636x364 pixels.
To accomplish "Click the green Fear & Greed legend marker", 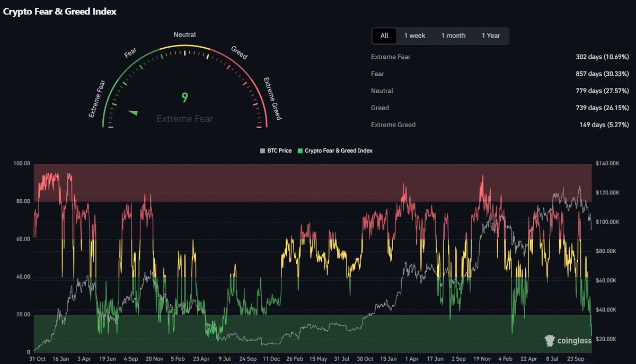I will (x=301, y=150).
